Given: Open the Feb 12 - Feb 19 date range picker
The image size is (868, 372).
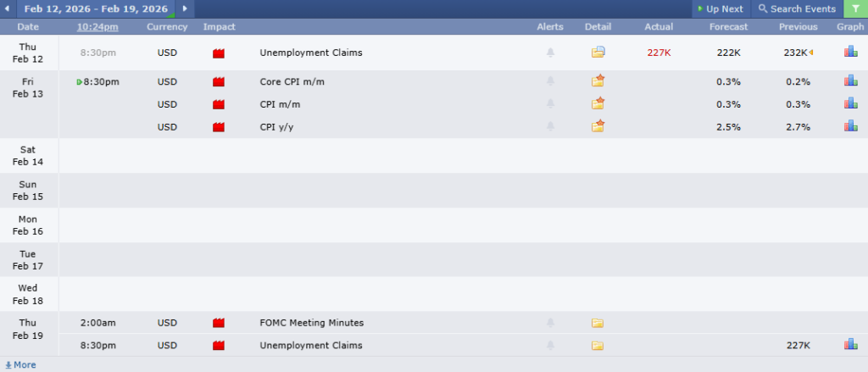Looking at the screenshot, I should pyautogui.click(x=96, y=8).
